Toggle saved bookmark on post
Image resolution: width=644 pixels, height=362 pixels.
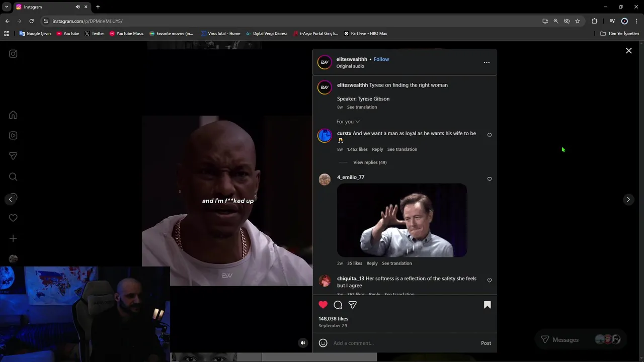click(x=487, y=305)
